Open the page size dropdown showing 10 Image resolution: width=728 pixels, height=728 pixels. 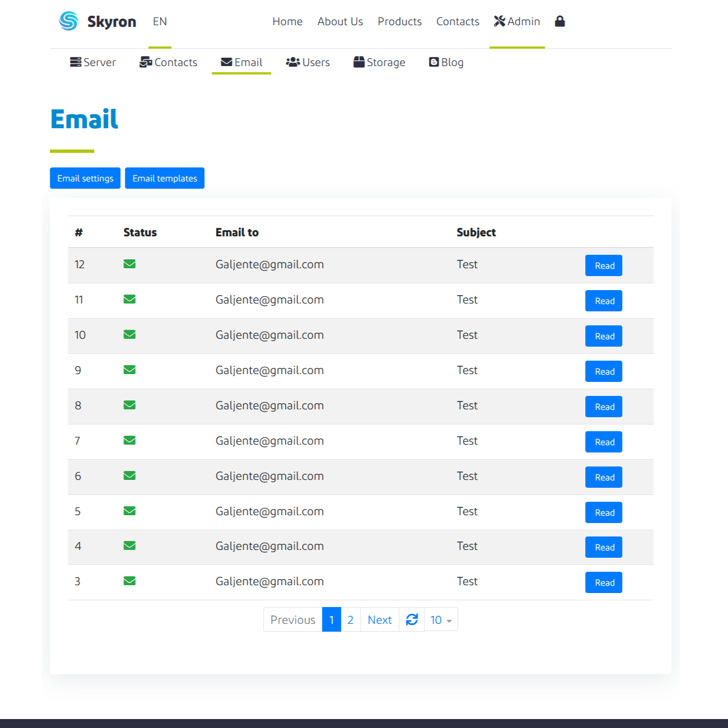point(440,619)
